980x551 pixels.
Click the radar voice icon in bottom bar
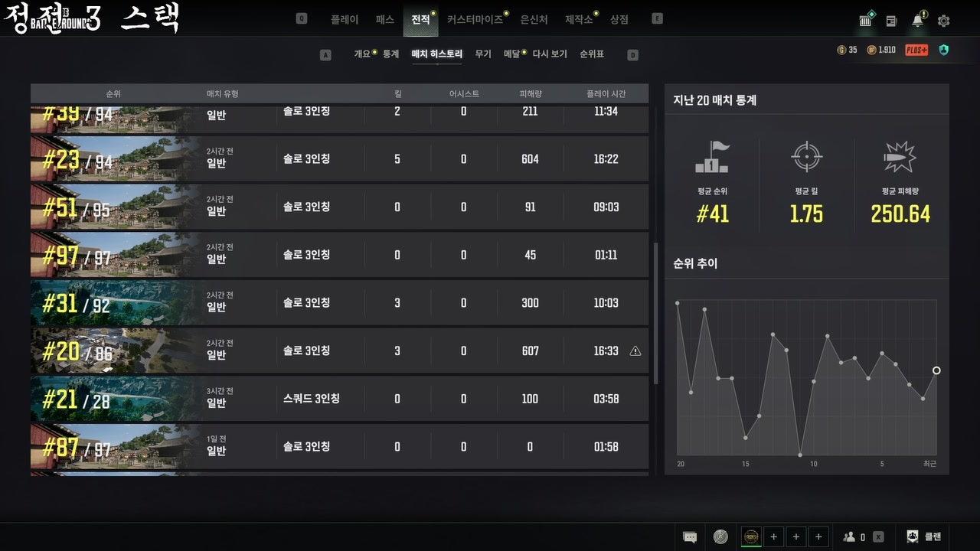coord(720,537)
